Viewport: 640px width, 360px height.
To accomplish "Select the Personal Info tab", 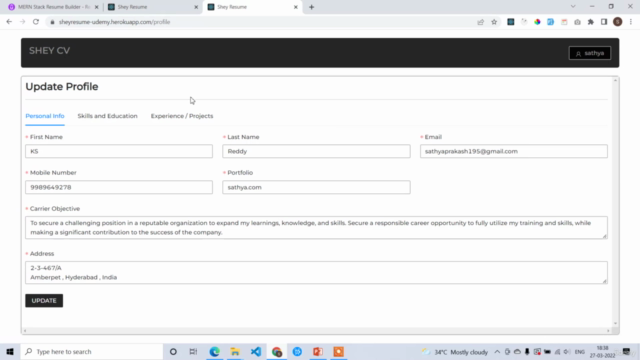I will click(45, 116).
